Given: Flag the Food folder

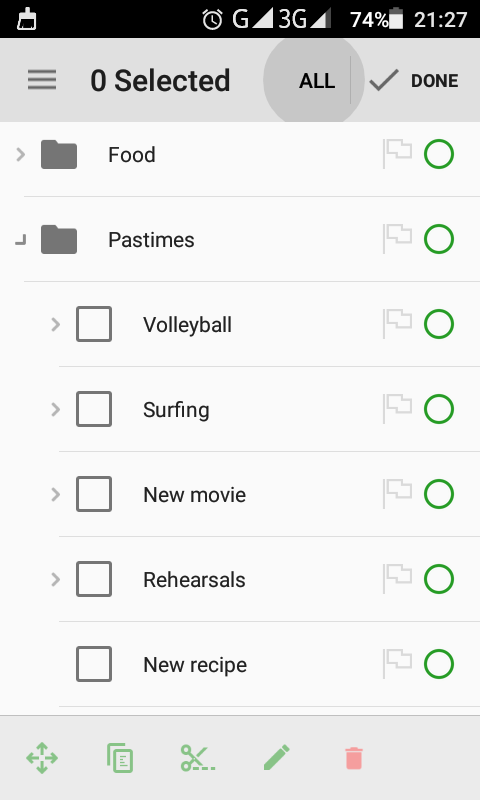Looking at the screenshot, I should 397,154.
